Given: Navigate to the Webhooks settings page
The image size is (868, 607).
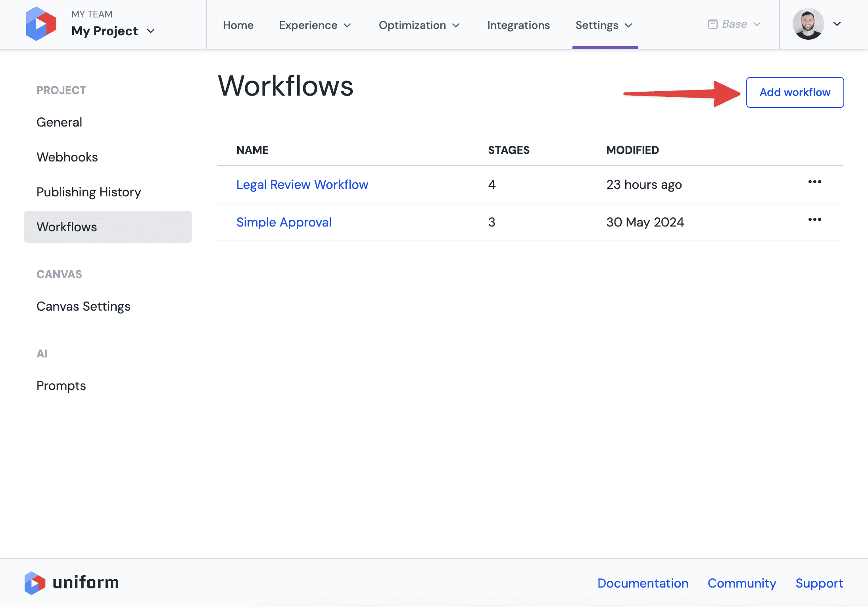Looking at the screenshot, I should pyautogui.click(x=67, y=156).
